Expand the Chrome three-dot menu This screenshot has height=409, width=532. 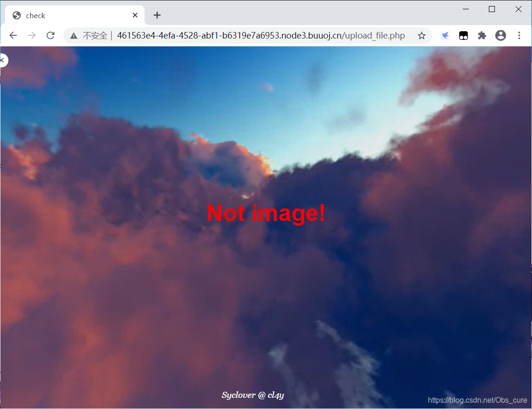pyautogui.click(x=519, y=36)
